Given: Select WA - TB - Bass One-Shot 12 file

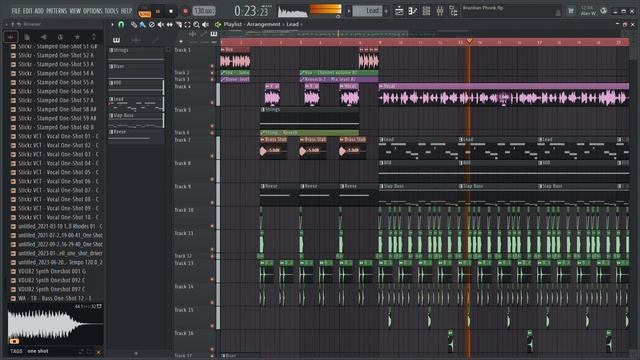Looking at the screenshot, I should [x=56, y=298].
